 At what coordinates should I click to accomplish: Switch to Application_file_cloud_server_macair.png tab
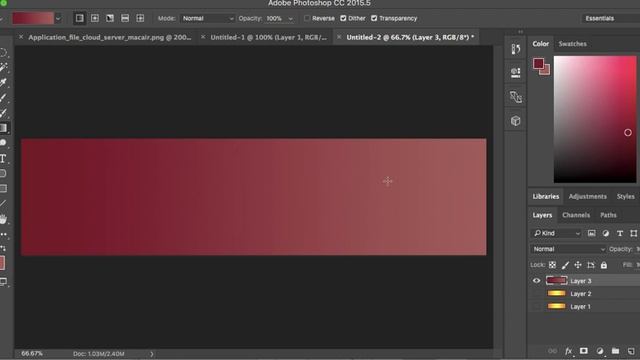[110, 37]
